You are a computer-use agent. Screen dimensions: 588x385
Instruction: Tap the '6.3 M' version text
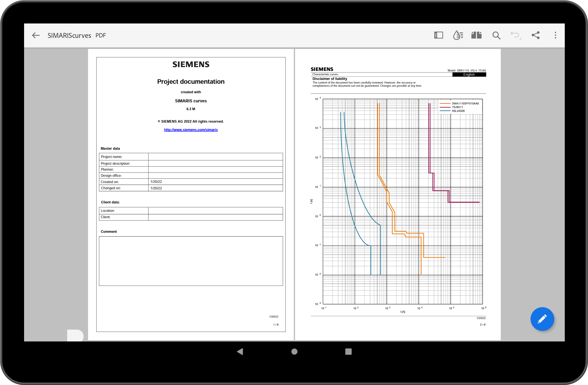point(191,109)
